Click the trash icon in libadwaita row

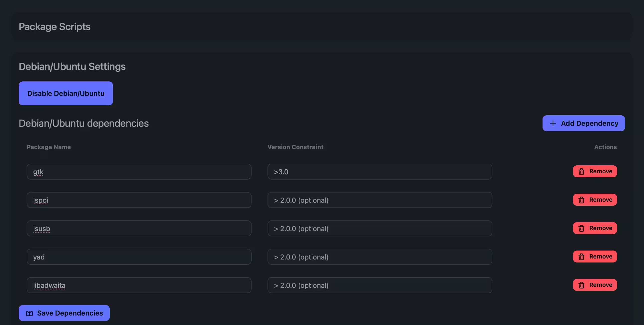(x=581, y=285)
